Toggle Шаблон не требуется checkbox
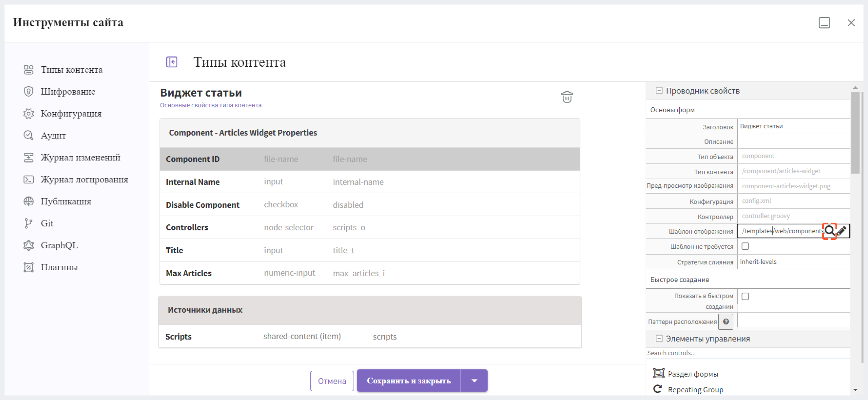This screenshot has height=400, width=868. (x=745, y=246)
